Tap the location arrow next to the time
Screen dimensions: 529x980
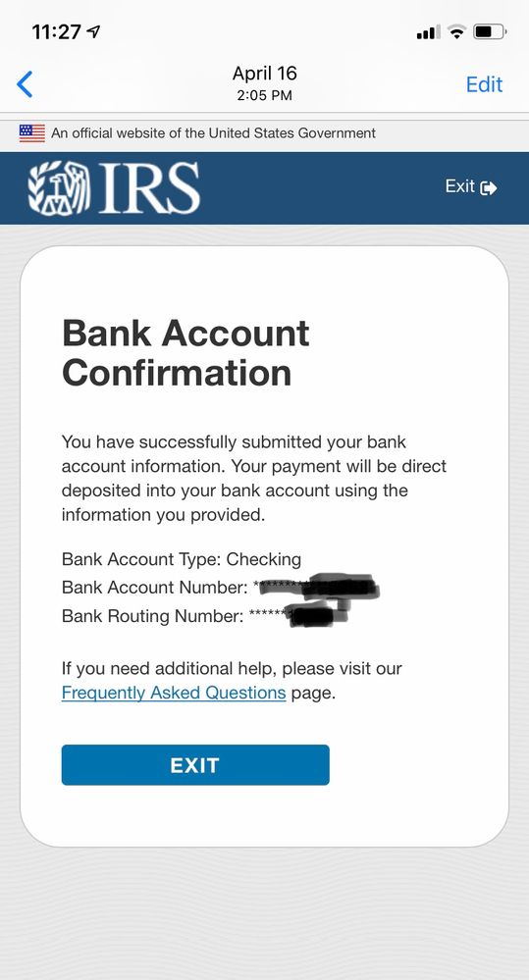(94, 31)
